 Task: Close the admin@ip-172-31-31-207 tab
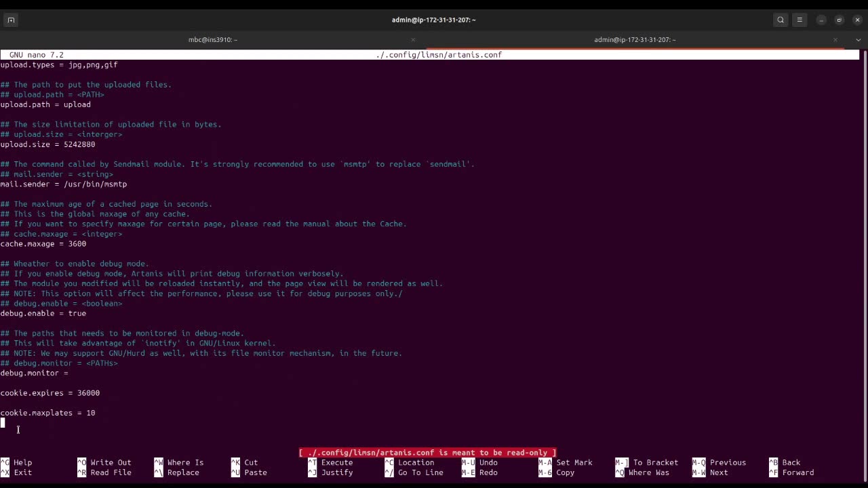[835, 39]
